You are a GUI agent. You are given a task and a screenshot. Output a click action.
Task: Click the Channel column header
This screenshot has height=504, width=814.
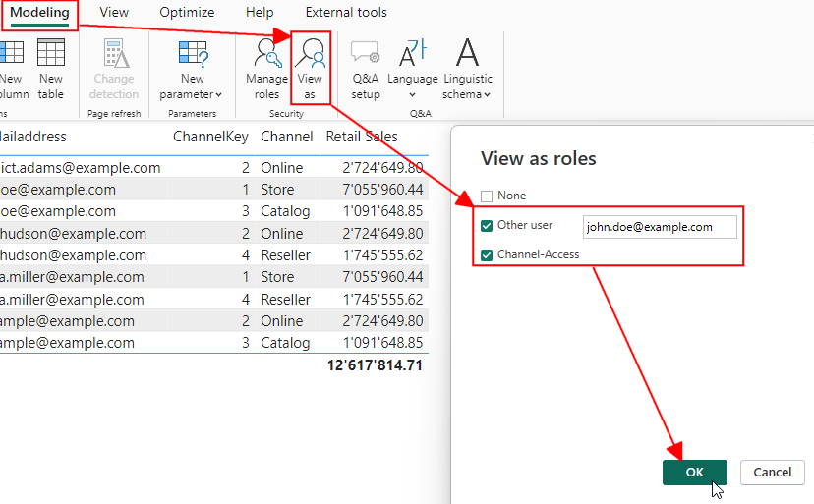tap(286, 137)
